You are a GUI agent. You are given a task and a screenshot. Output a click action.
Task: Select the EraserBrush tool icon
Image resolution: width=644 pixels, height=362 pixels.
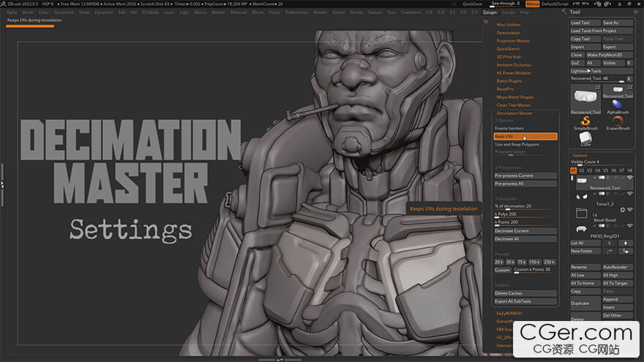[x=618, y=121]
